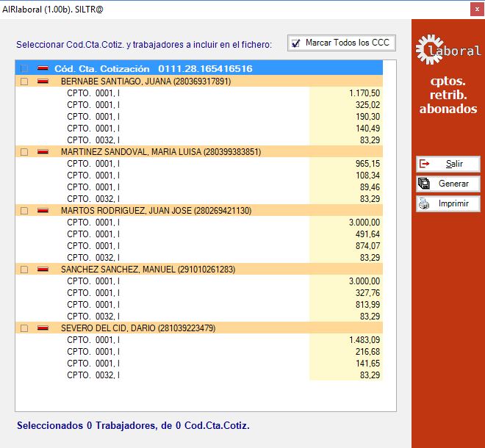Screen dimensions: 485x448
Task: Click the Generar button
Action: (x=448, y=184)
